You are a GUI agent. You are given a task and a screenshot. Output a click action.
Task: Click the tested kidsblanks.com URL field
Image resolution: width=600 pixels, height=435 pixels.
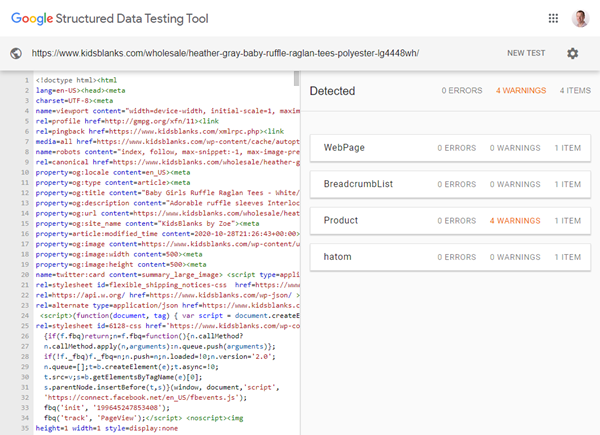click(x=225, y=53)
